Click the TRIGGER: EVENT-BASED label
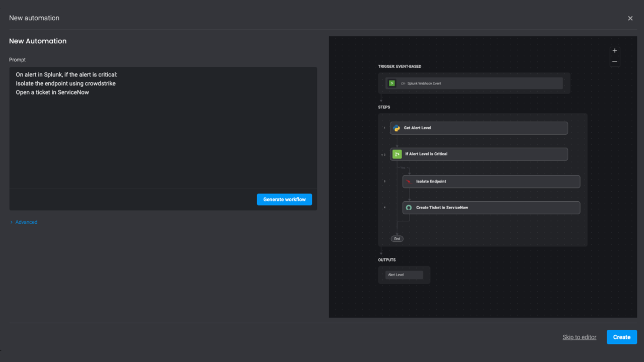The width and height of the screenshot is (644, 362). (x=399, y=67)
